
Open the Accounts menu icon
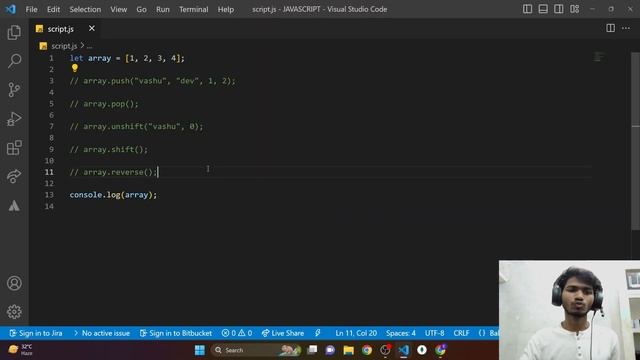tap(14, 283)
